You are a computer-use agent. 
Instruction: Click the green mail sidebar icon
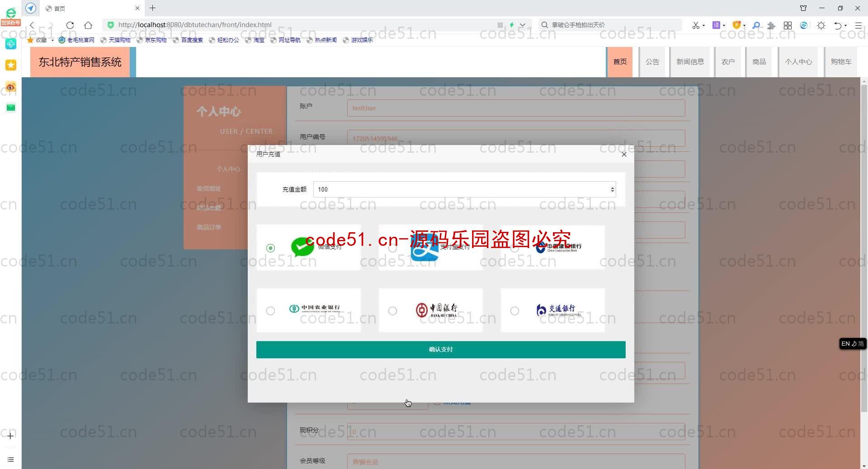pos(11,108)
